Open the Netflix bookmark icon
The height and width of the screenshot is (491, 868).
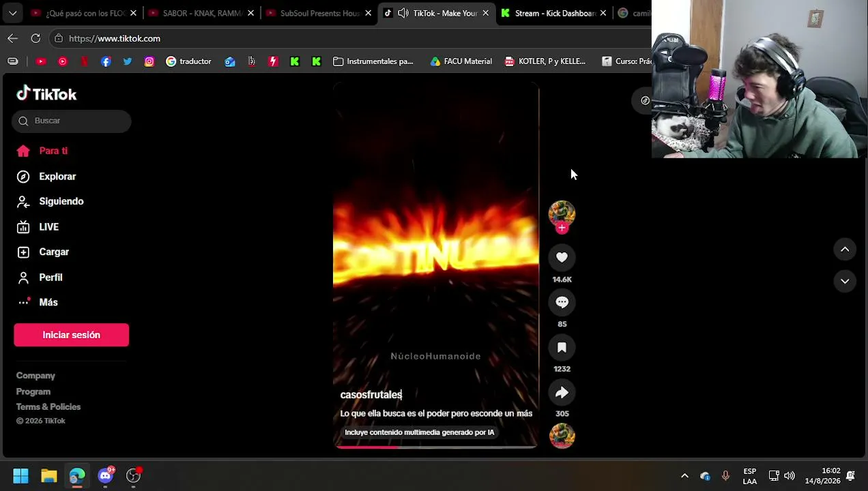click(x=84, y=61)
